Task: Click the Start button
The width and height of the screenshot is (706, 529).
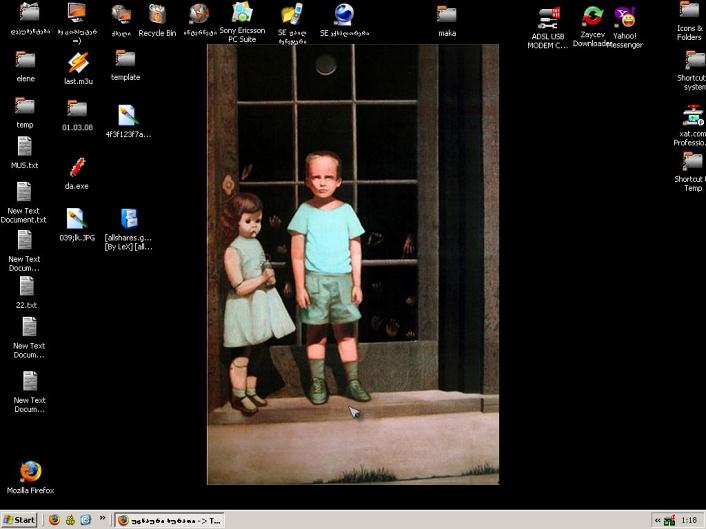Action: coord(19,520)
